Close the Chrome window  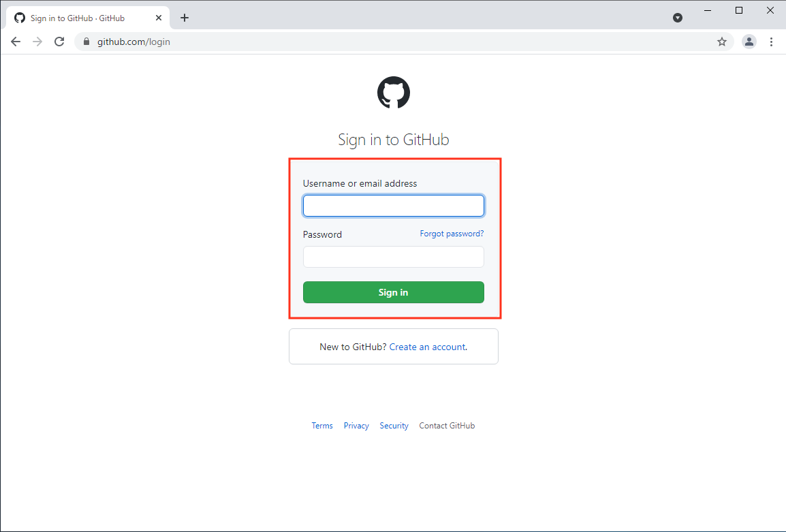(x=770, y=10)
